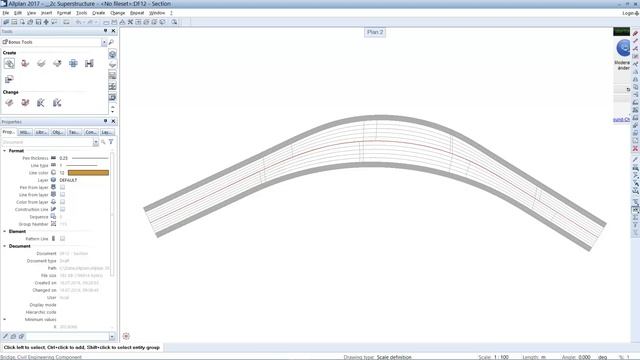
Task: Select the first tool under Create
Action: (x=9, y=63)
